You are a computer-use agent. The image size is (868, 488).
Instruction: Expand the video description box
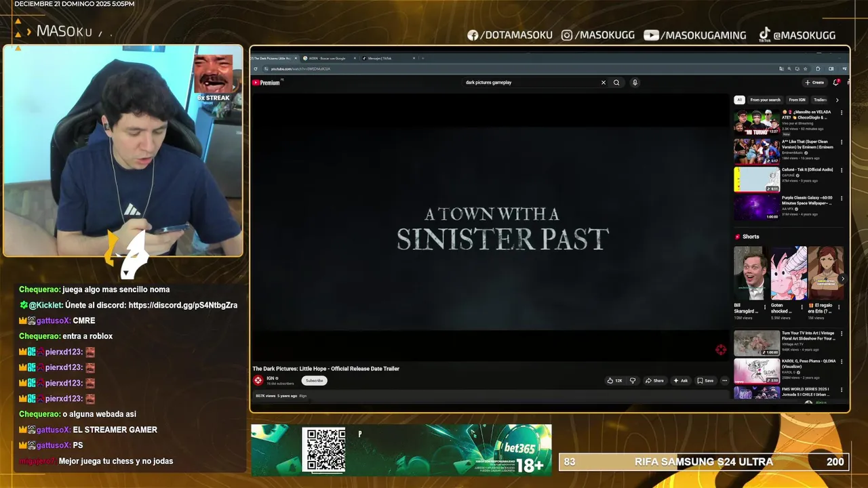click(x=492, y=396)
